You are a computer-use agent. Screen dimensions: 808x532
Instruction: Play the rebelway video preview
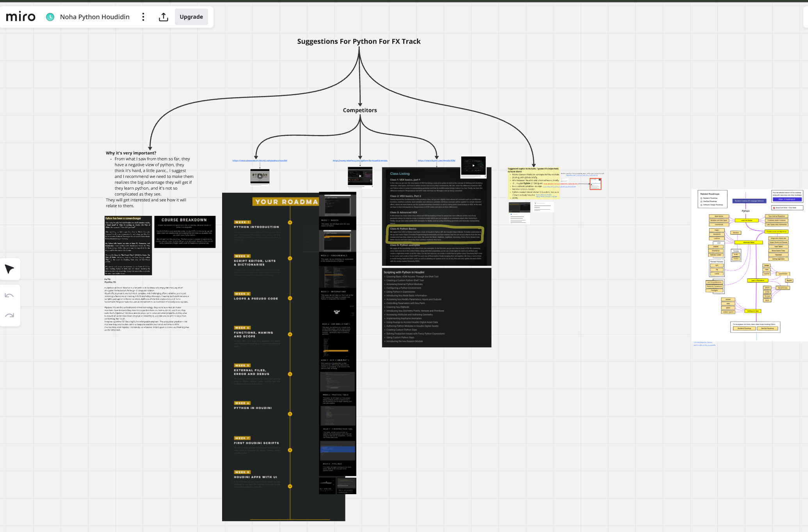click(360, 176)
